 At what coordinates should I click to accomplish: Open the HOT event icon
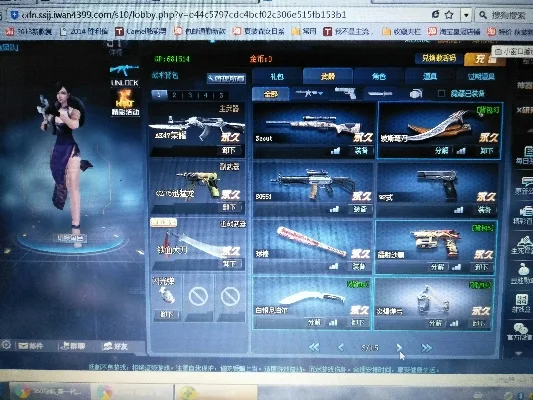pyautogui.click(x=125, y=102)
